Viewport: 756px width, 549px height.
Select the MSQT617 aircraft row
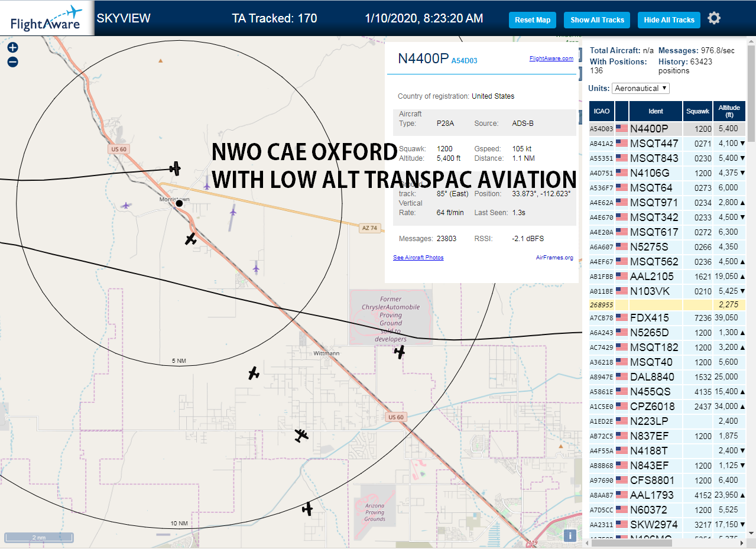[x=667, y=232]
